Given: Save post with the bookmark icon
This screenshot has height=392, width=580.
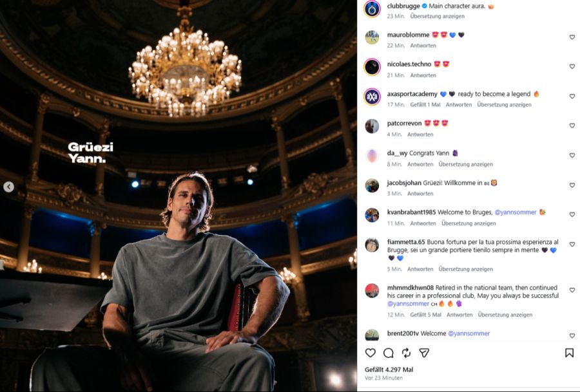Looking at the screenshot, I should (569, 353).
